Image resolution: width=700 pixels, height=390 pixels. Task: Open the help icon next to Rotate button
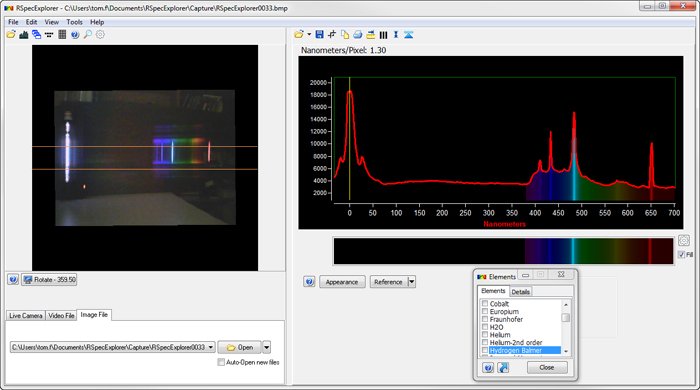[x=13, y=280]
